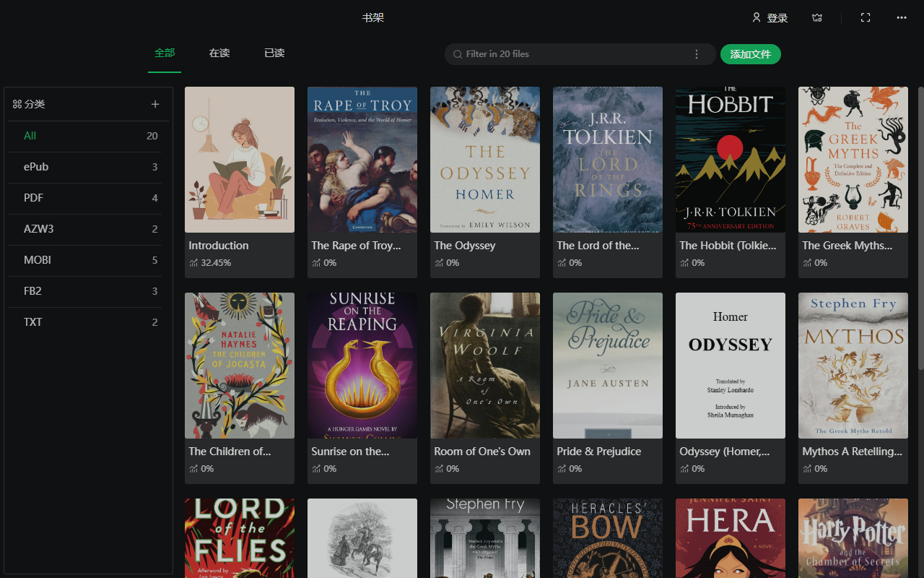Open The Hobbit book cover
The image size is (924, 578).
(730, 160)
